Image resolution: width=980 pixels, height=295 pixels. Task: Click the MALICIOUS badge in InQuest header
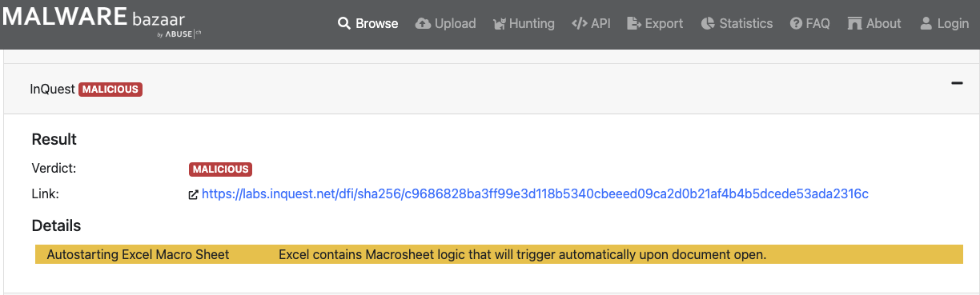click(110, 90)
